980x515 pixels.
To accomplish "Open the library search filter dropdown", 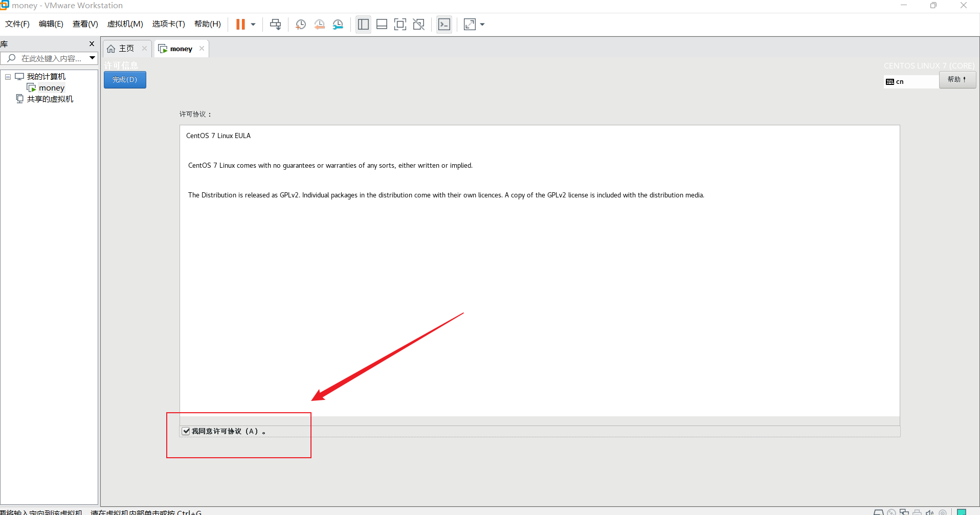I will (x=93, y=58).
